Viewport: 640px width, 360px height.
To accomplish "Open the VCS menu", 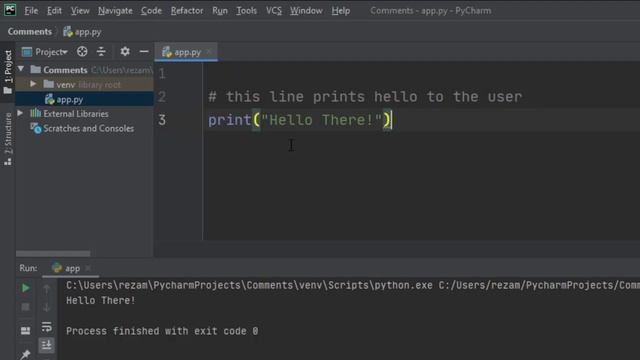I will point(274,11).
